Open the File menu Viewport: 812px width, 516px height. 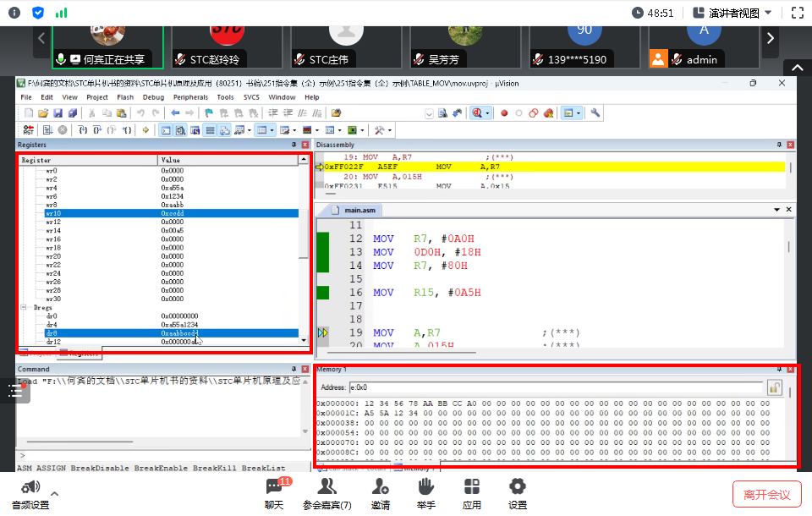[x=26, y=97]
